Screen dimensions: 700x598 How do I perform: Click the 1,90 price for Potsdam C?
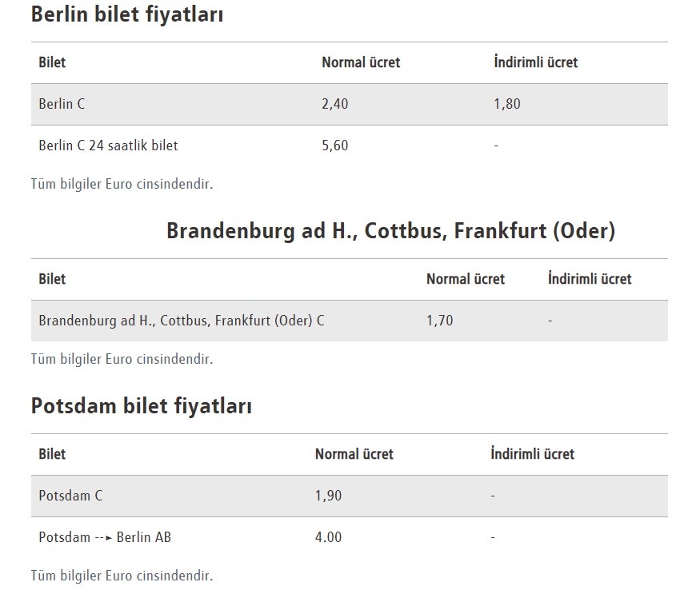pyautogui.click(x=328, y=496)
